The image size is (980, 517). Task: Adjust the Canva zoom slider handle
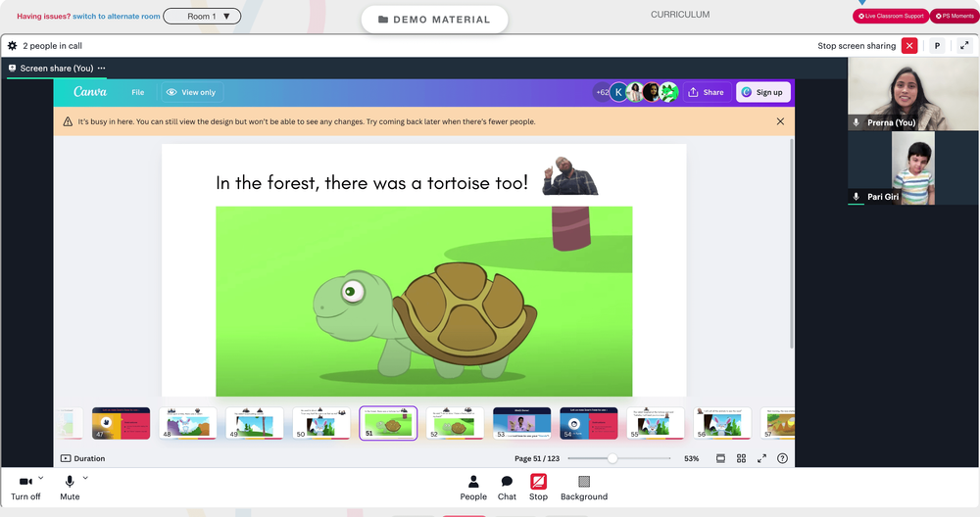(x=612, y=458)
